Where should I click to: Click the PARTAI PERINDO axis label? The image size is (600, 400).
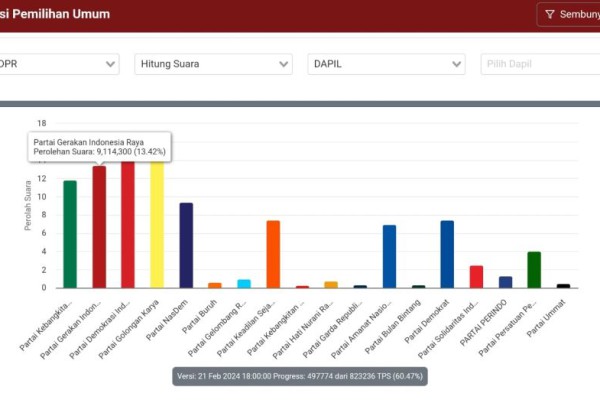[483, 323]
